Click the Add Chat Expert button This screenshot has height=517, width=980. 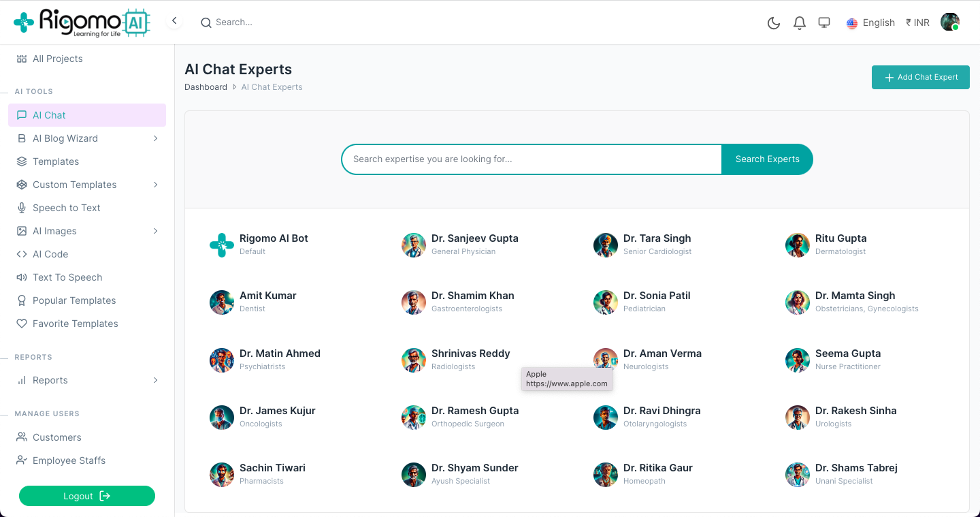[920, 77]
